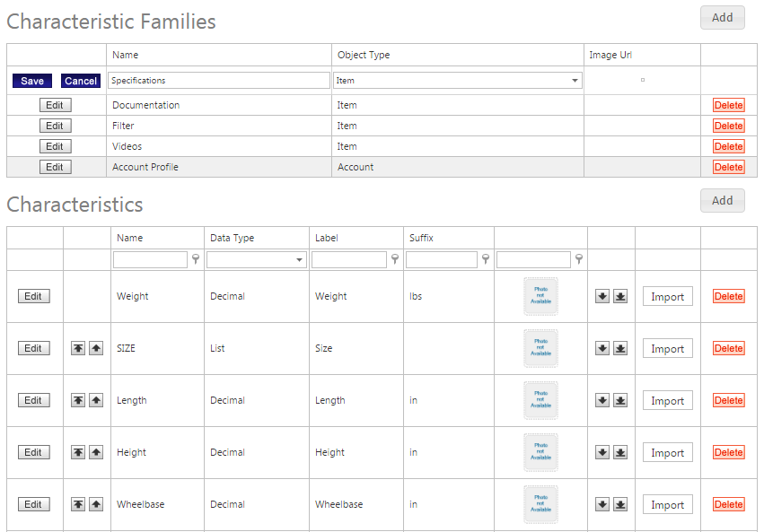
Task: Cancel editing the Specifications row
Action: [x=81, y=81]
